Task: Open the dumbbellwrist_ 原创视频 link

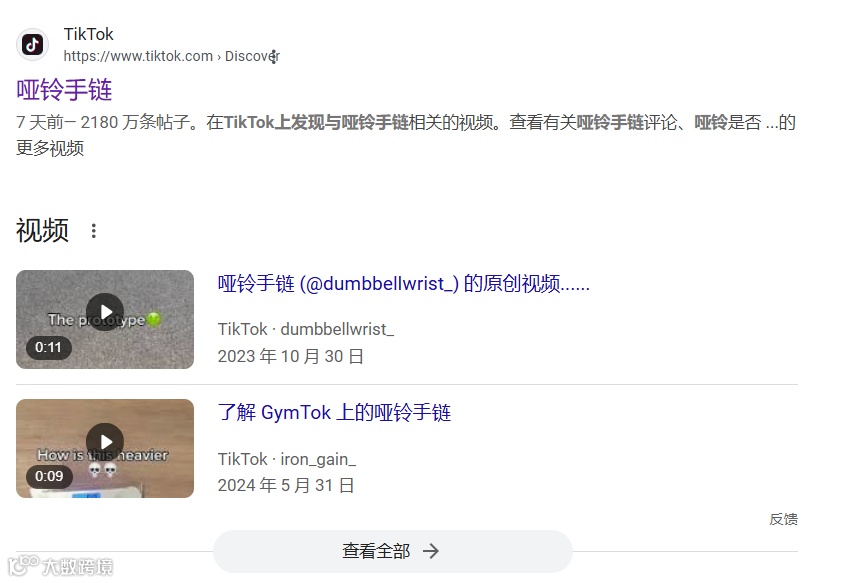Action: coord(403,284)
